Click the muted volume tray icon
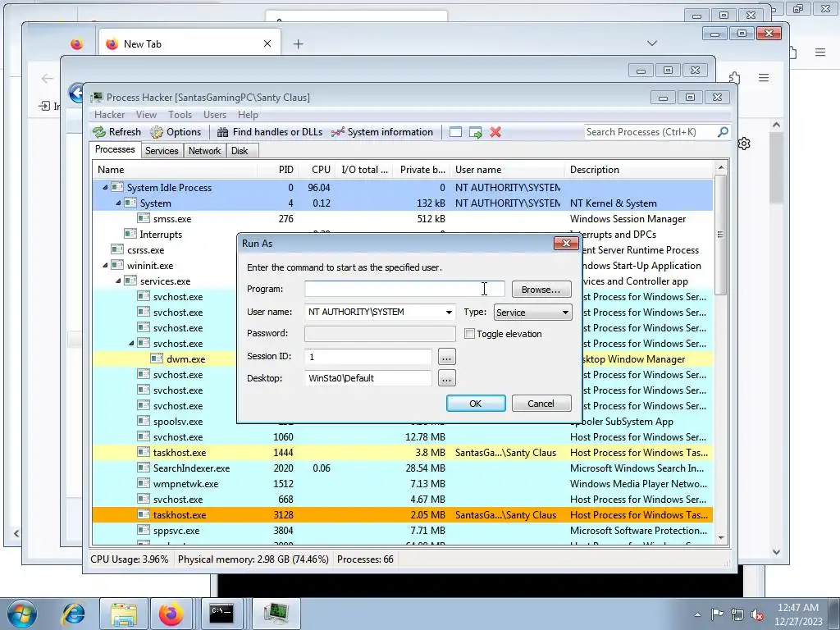Screen dimensions: 840x630 point(757,615)
